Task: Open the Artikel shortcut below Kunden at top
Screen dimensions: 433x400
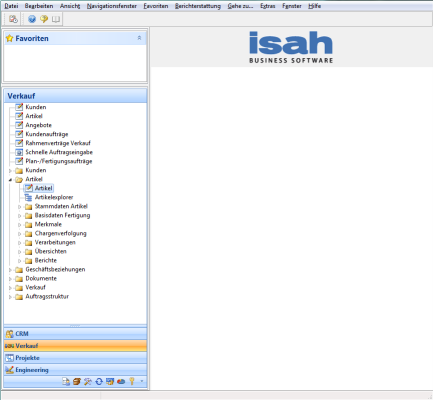Action: tap(34, 116)
